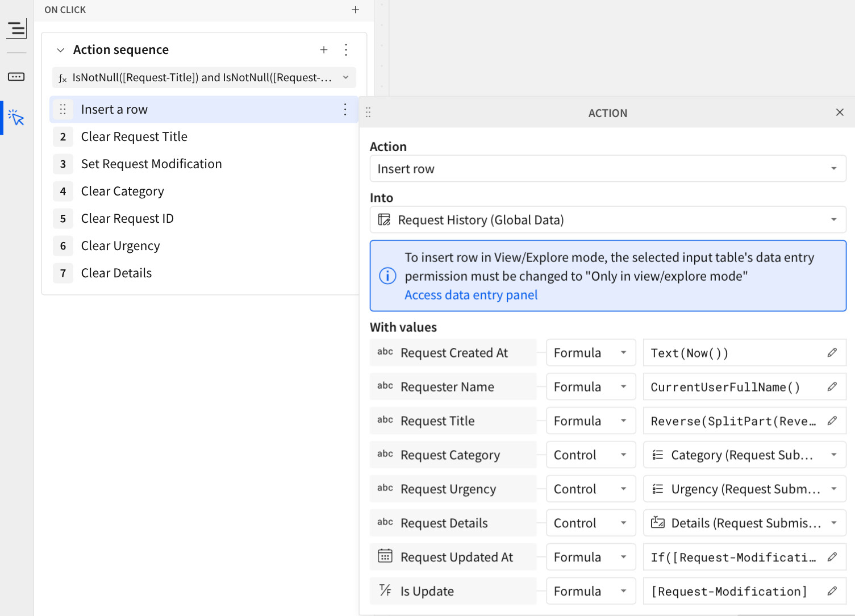Edit CurrentUserFullName() formula via pencil icon
855x616 pixels.
832,386
